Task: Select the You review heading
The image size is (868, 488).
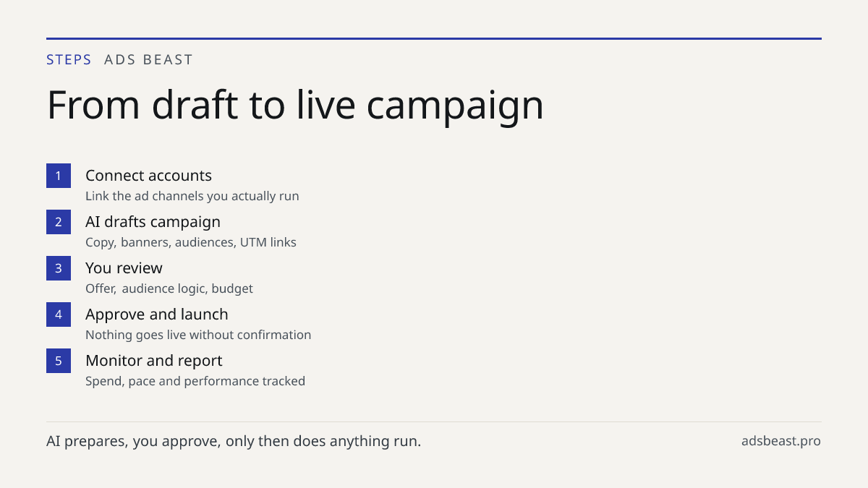Action: 124,268
